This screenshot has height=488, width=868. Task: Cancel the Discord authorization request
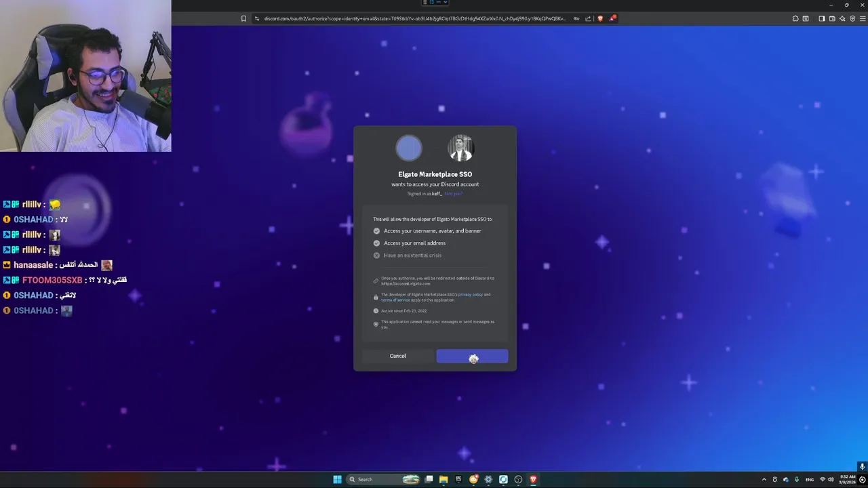pyautogui.click(x=397, y=356)
